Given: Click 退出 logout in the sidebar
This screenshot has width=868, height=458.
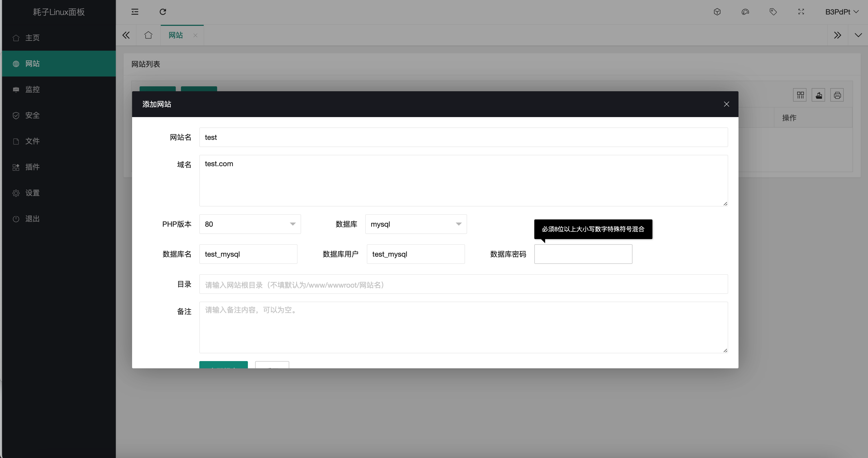Looking at the screenshot, I should (59, 219).
